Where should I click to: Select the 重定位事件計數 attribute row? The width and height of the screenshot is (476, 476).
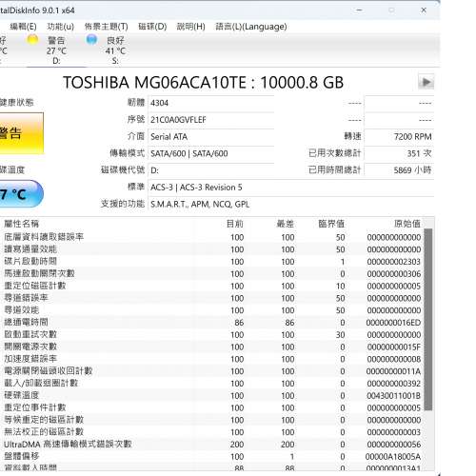click(x=212, y=407)
